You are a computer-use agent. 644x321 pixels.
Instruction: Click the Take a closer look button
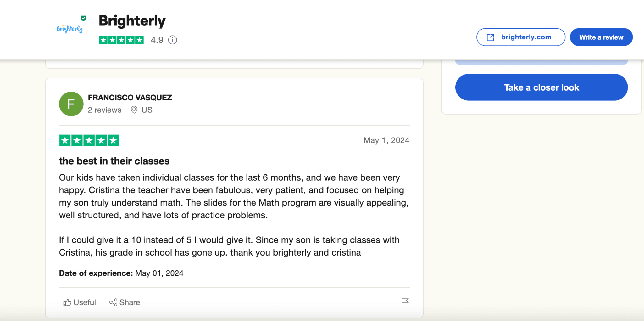click(541, 87)
